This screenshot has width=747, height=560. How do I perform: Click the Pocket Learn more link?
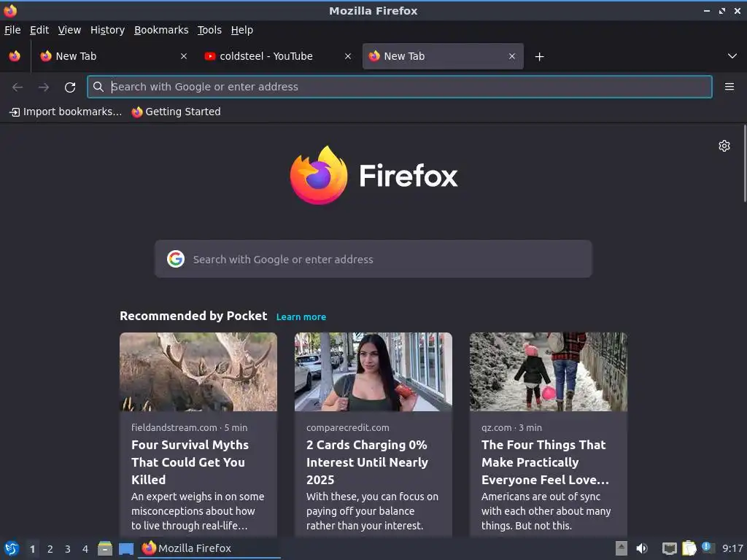click(301, 317)
